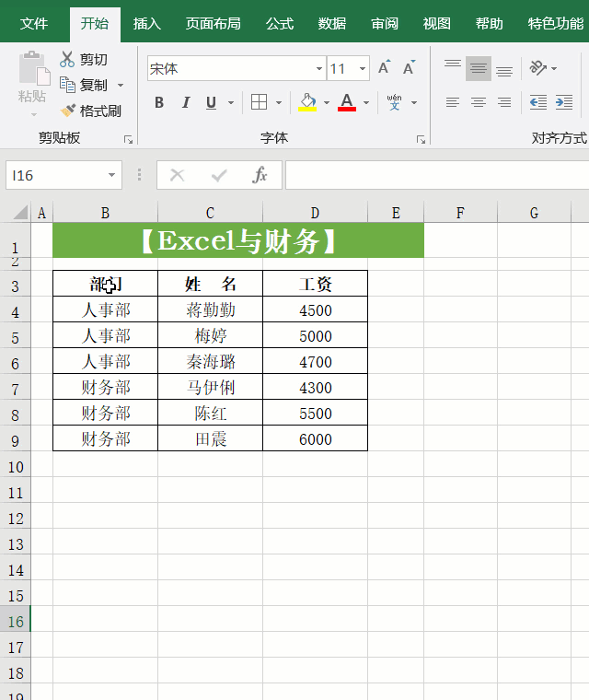This screenshot has width=589, height=700.
Task: Open the font size dropdown
Action: (x=363, y=69)
